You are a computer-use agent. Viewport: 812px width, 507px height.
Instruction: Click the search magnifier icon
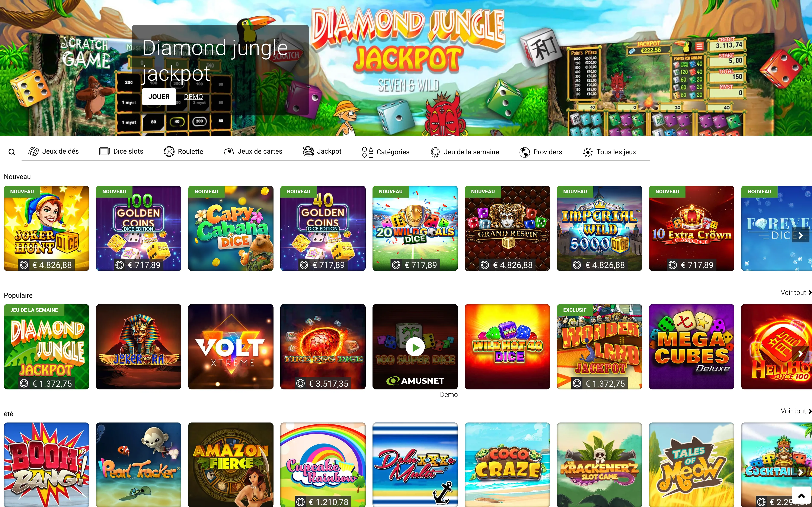click(x=12, y=152)
